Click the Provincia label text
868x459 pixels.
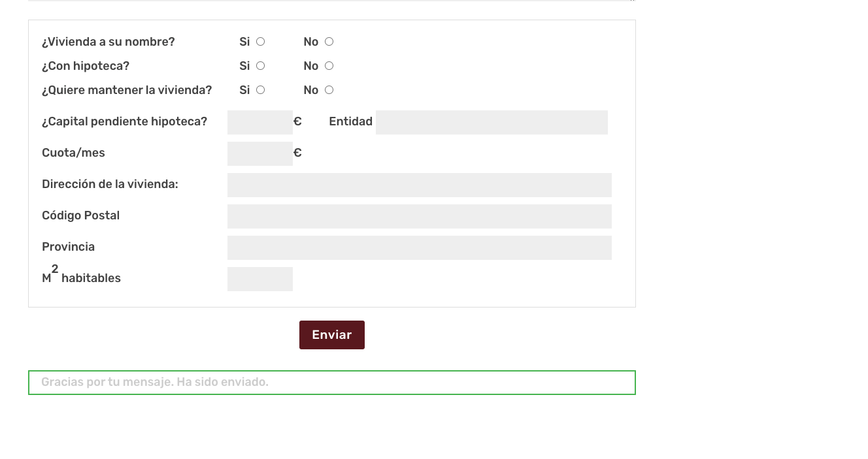coord(68,247)
